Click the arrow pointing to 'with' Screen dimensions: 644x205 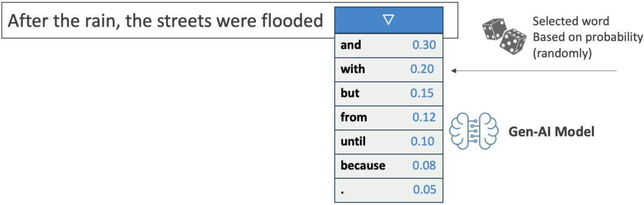click(x=534, y=71)
